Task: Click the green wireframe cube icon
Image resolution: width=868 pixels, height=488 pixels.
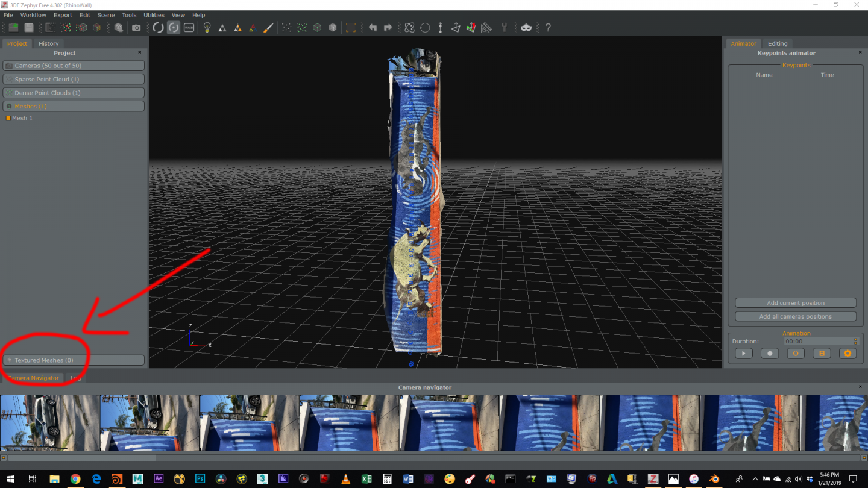Action: [x=317, y=28]
